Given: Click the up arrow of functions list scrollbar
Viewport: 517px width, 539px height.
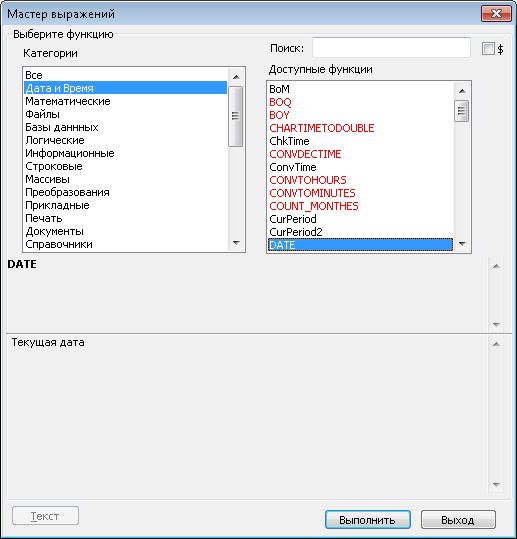Looking at the screenshot, I should 462,91.
